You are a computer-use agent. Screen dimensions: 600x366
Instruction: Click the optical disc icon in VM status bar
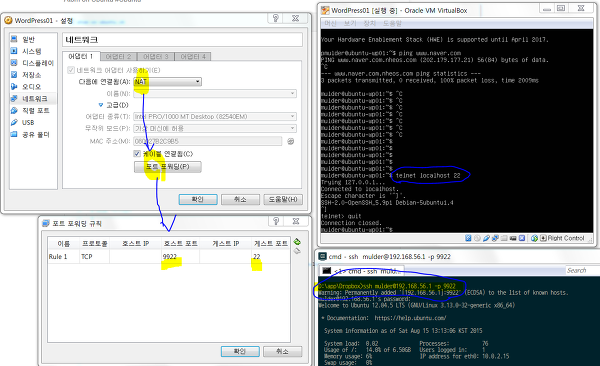tap(477, 238)
